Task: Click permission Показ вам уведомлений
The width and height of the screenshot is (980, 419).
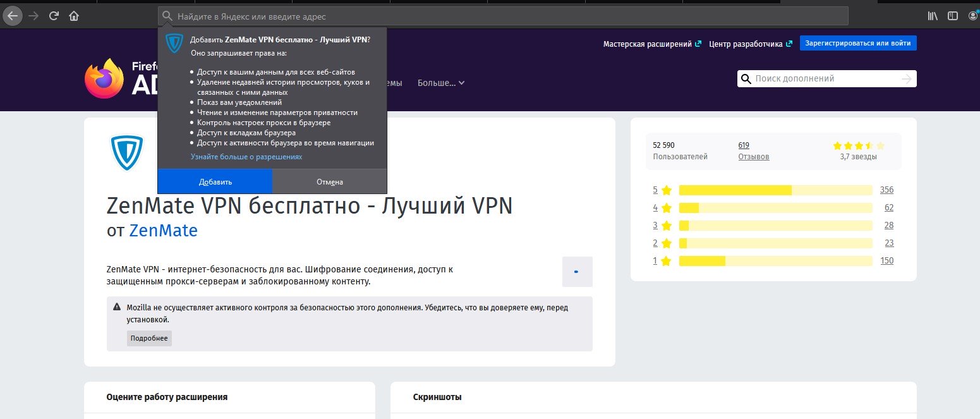Action: pyautogui.click(x=239, y=102)
